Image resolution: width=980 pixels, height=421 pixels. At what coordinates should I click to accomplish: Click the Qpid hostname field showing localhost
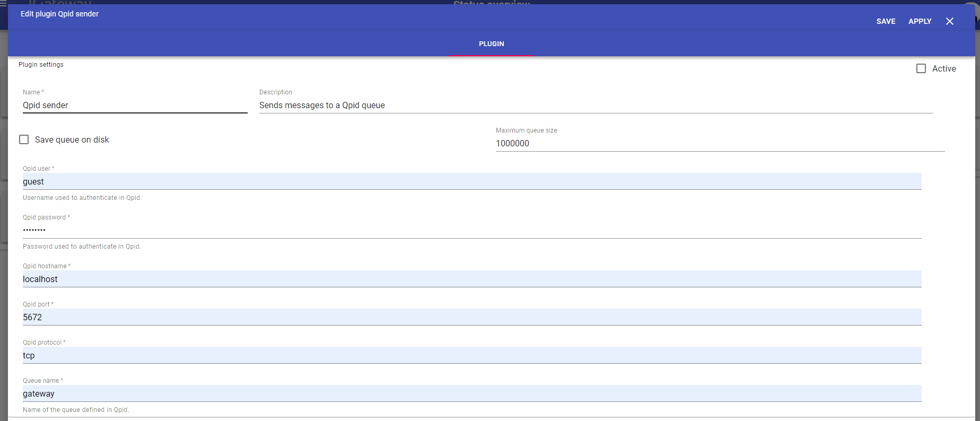[471, 279]
